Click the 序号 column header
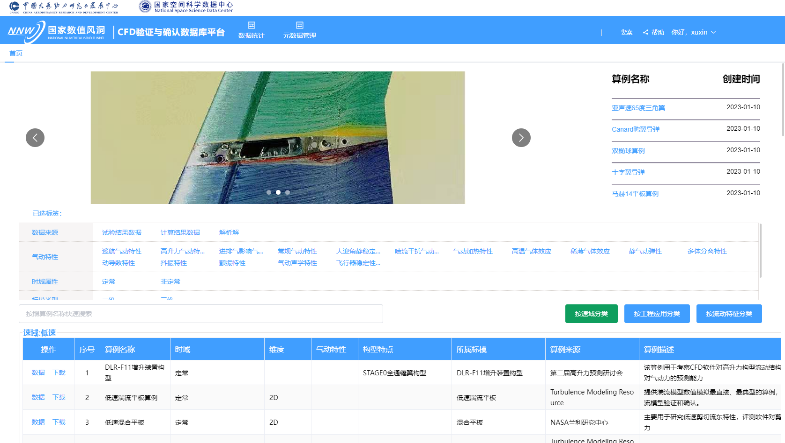Image resolution: width=785 pixels, height=443 pixels. click(87, 349)
